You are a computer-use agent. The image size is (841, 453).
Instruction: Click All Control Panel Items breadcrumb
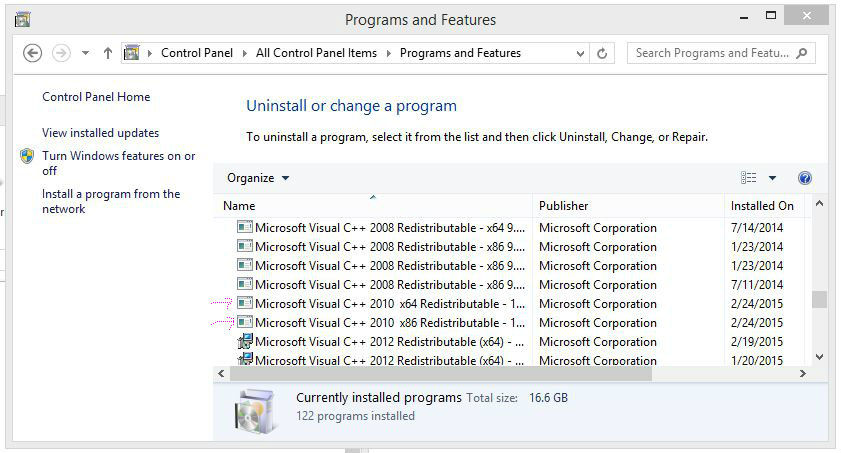click(316, 53)
